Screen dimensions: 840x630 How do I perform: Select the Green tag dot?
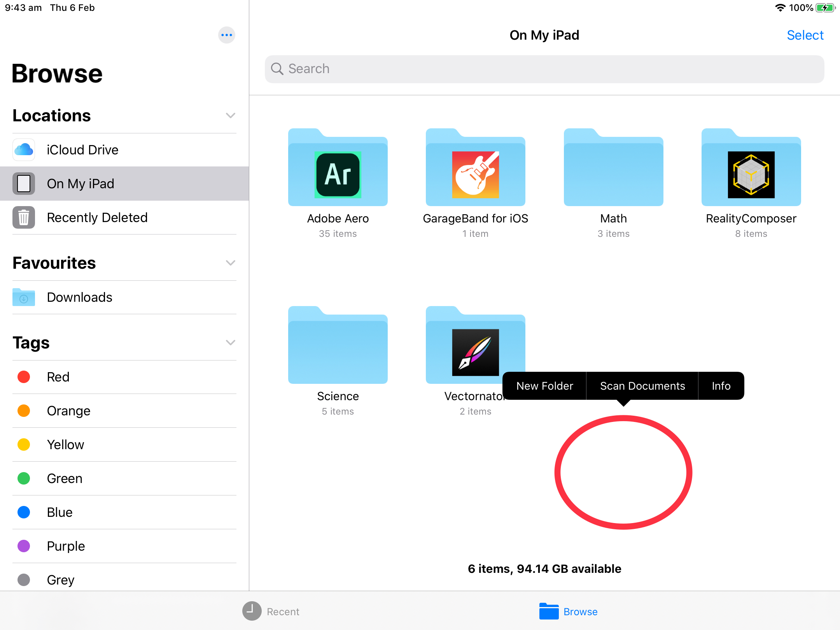24,478
